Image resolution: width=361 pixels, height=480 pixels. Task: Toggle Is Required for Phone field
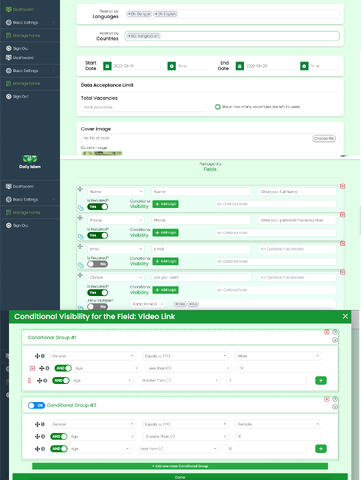coord(98,235)
